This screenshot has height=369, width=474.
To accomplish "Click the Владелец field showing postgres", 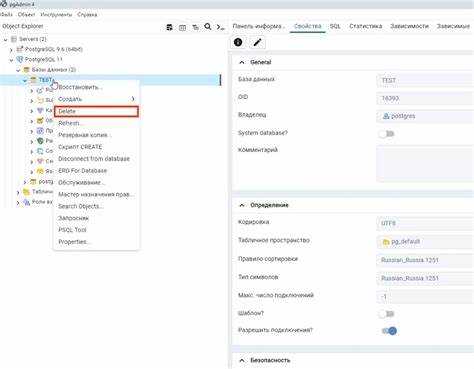I will (x=425, y=116).
